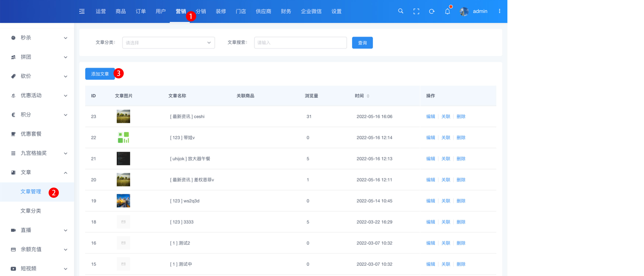Viewport: 644px width, 276px height.
Task: Click the 文章搜索 input field
Action: [x=300, y=43]
